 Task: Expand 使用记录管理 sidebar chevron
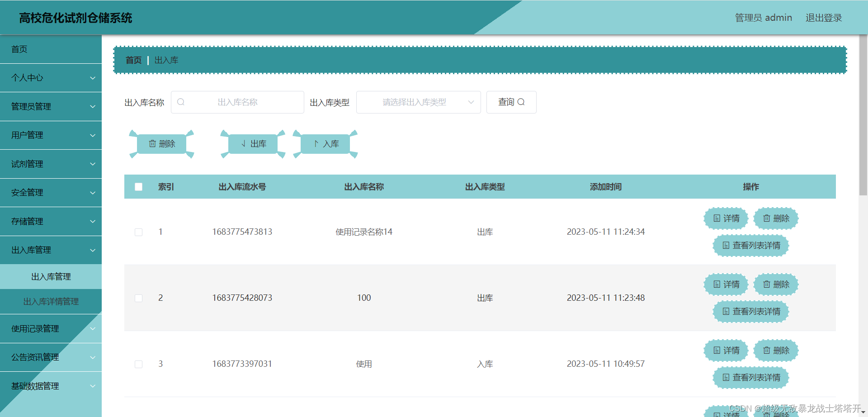pyautogui.click(x=93, y=329)
